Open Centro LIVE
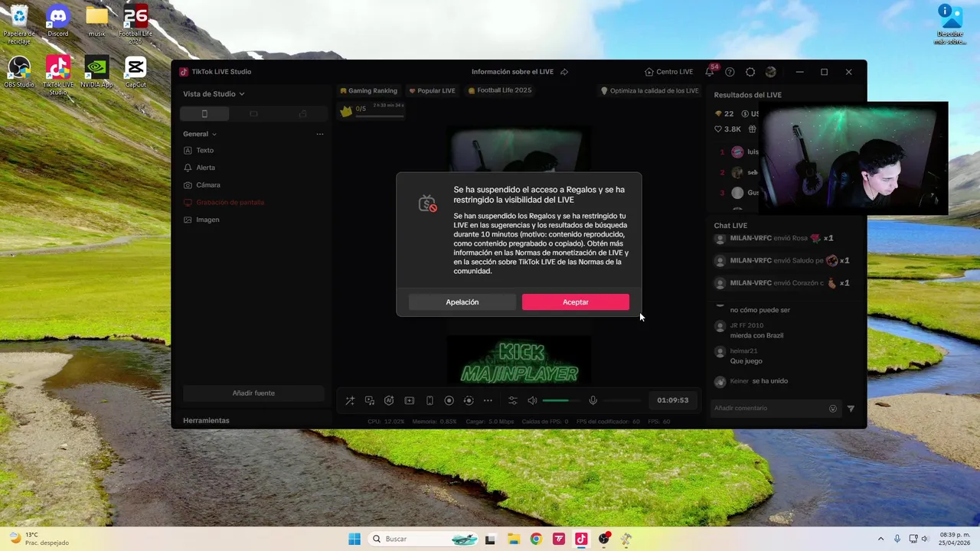The image size is (980, 551). (x=668, y=72)
